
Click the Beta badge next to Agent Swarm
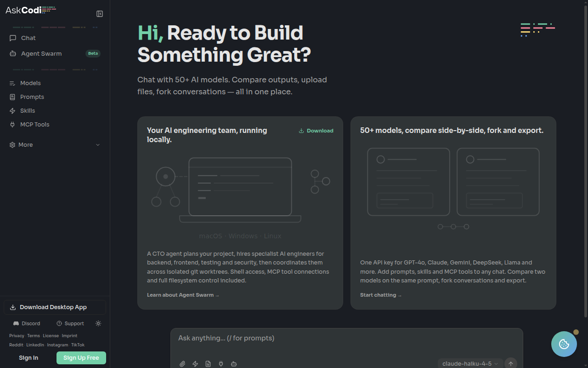coord(93,53)
